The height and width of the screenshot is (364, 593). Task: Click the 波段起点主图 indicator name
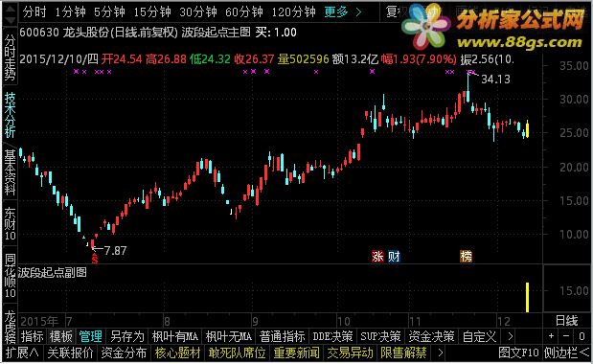click(x=216, y=33)
